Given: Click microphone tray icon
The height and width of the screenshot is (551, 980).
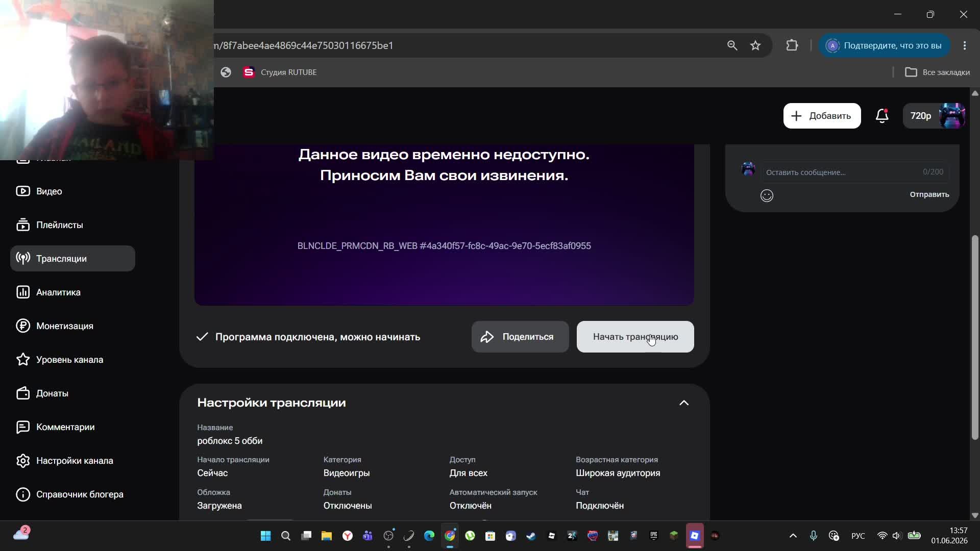Looking at the screenshot, I should 813,536.
